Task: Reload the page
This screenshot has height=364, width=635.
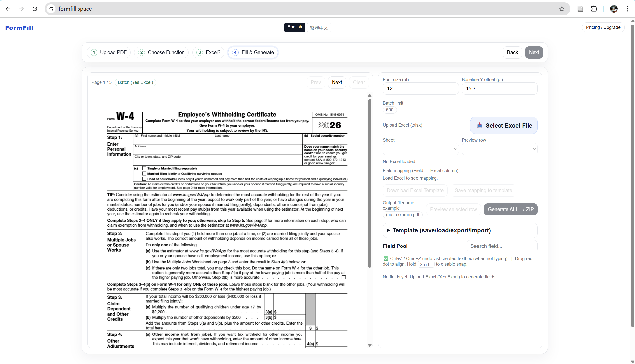Action: coord(35,9)
